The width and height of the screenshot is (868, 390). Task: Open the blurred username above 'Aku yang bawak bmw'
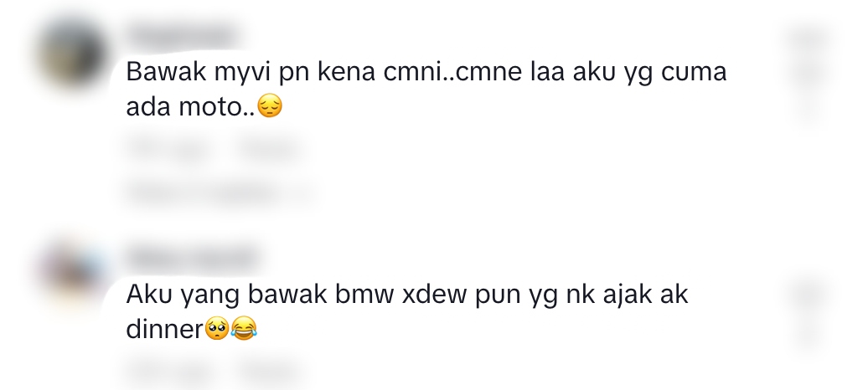point(193,257)
